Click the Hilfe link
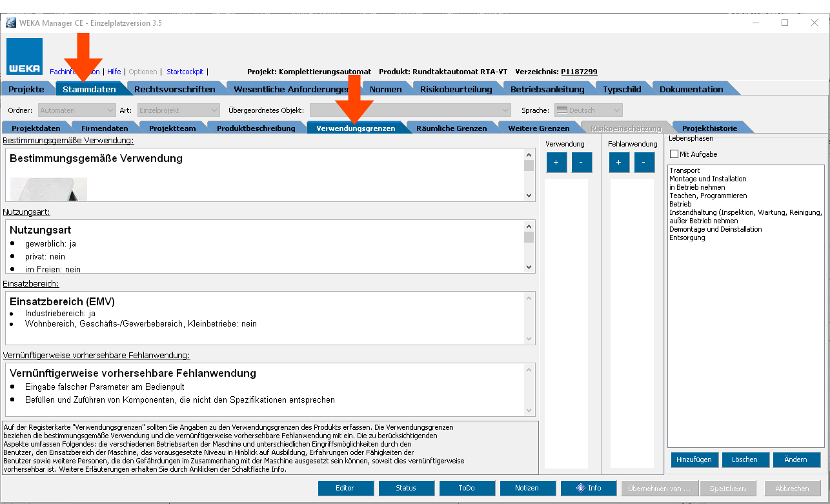 coord(114,72)
